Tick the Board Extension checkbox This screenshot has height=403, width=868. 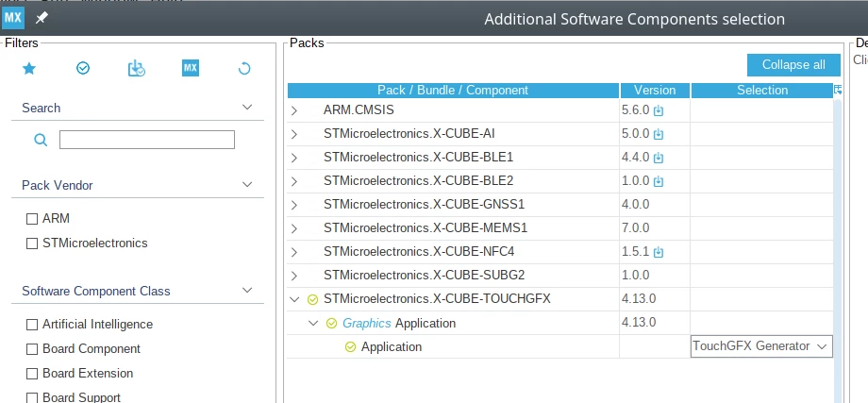[32, 374]
